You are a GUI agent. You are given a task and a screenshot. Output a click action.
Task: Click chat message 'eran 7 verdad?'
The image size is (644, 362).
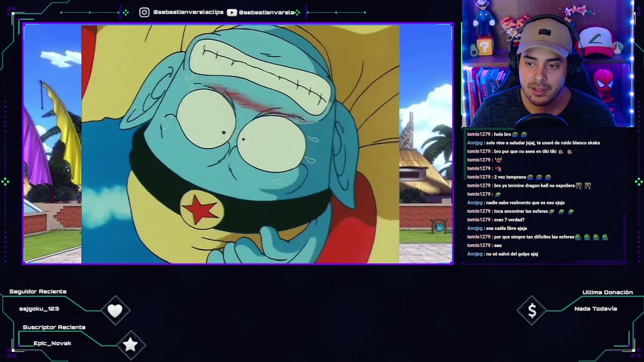tap(496, 220)
